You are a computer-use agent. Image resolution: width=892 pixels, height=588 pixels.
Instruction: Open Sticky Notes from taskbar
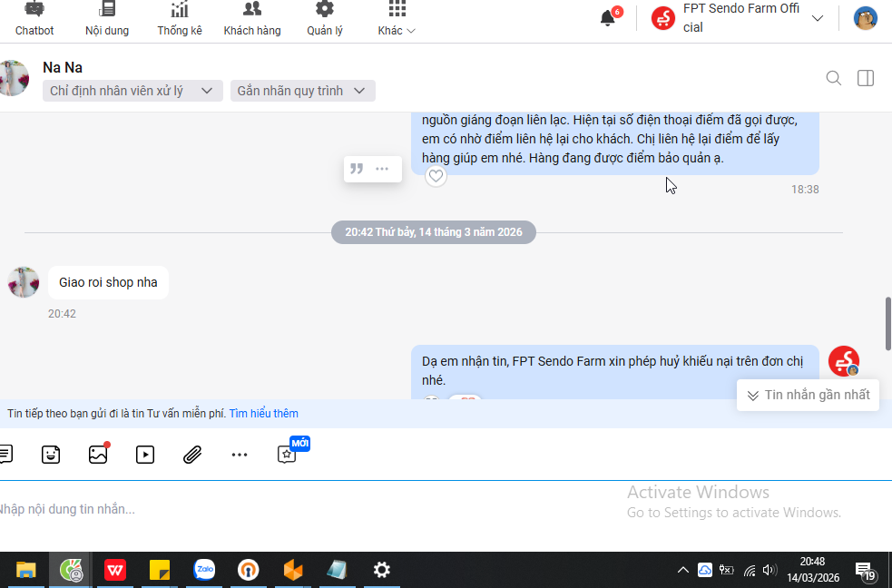160,570
